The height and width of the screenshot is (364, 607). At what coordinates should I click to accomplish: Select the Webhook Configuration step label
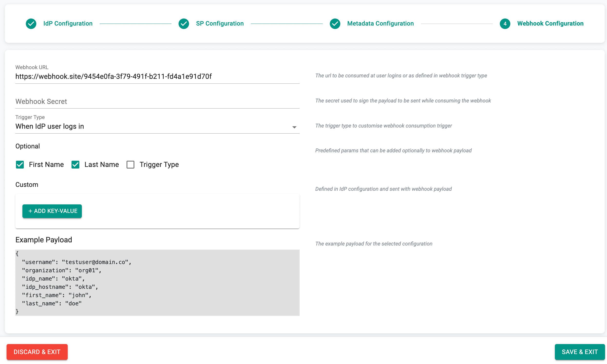(x=550, y=24)
